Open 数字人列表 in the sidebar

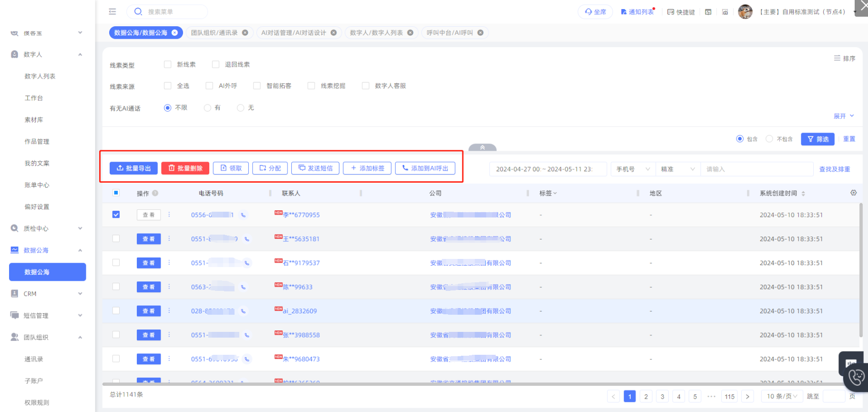[x=40, y=76]
